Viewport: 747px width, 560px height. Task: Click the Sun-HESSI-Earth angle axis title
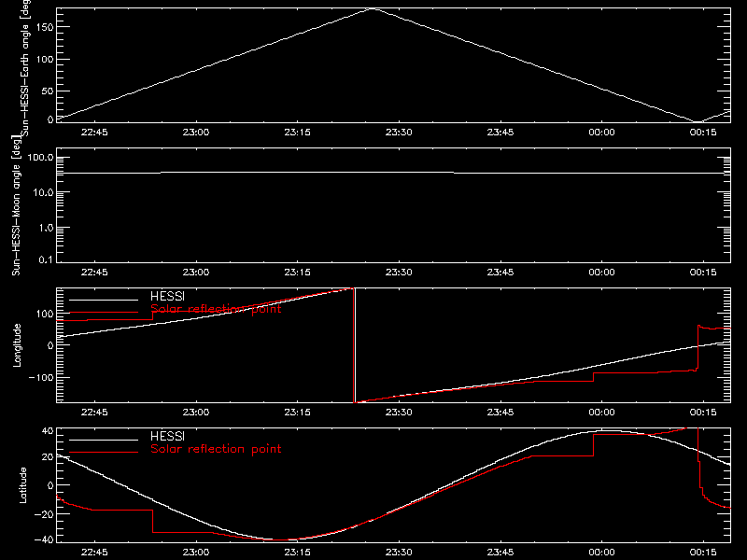(25, 67)
